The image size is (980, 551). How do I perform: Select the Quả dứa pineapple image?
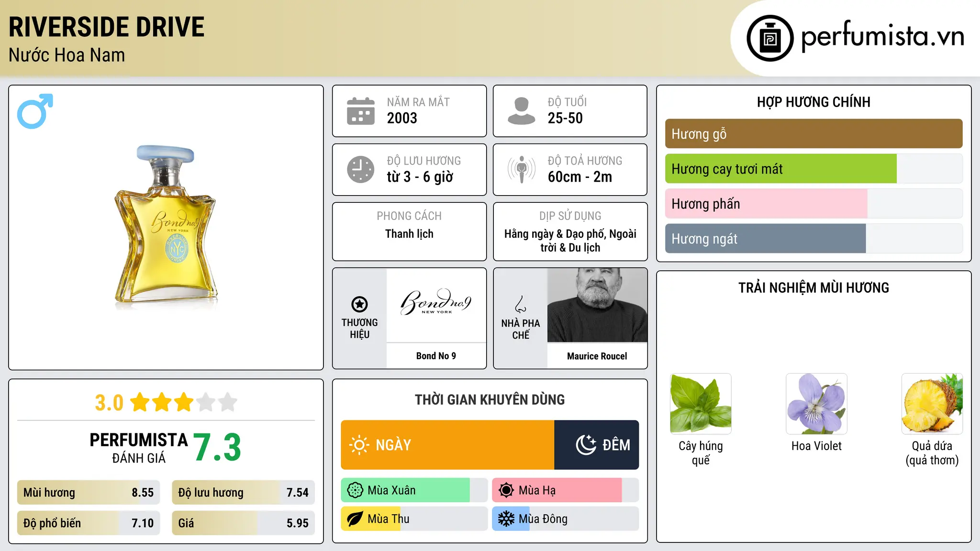932,404
